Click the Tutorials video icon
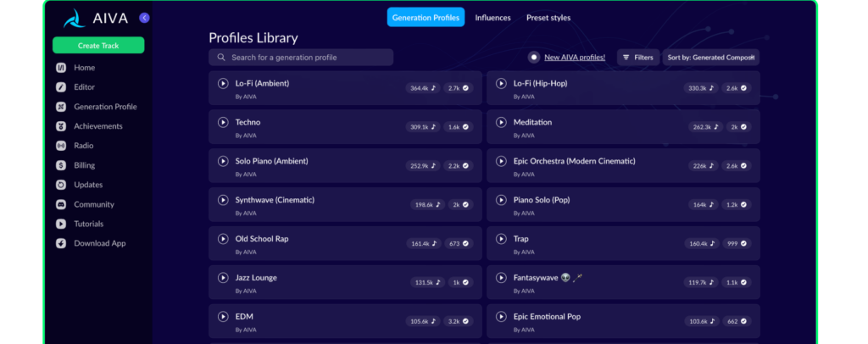Image resolution: width=868 pixels, height=344 pixels. (x=61, y=224)
